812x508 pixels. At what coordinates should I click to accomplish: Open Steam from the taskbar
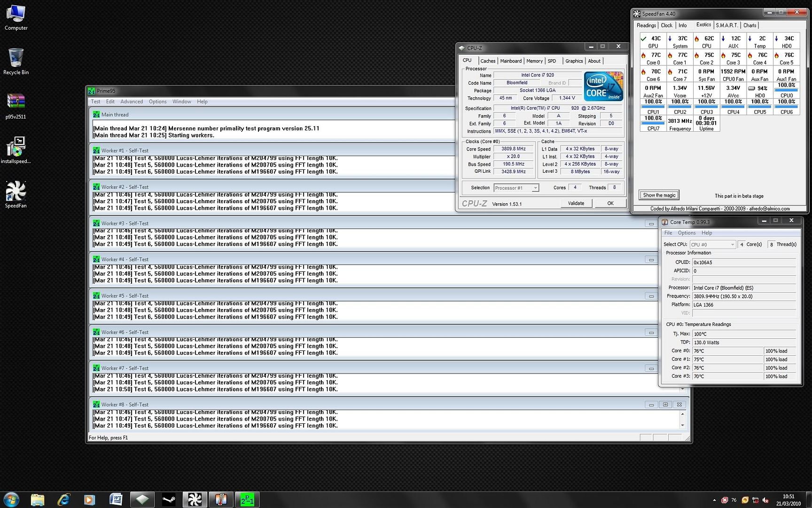point(168,500)
